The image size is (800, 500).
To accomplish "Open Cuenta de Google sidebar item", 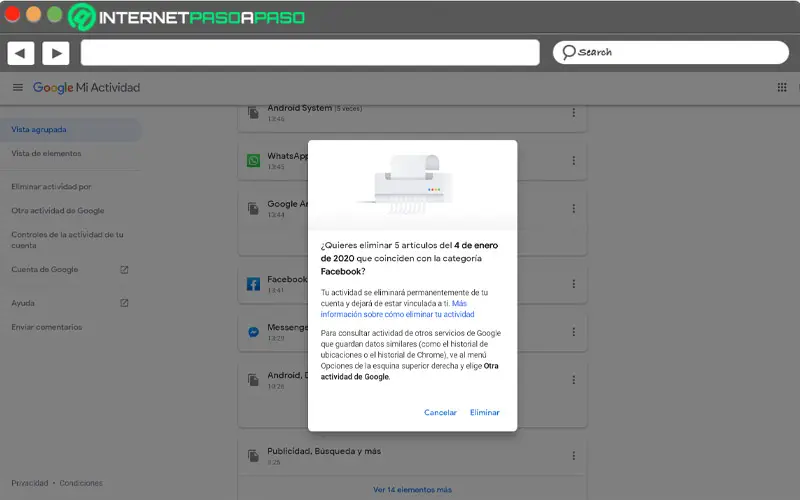I will [x=45, y=269].
